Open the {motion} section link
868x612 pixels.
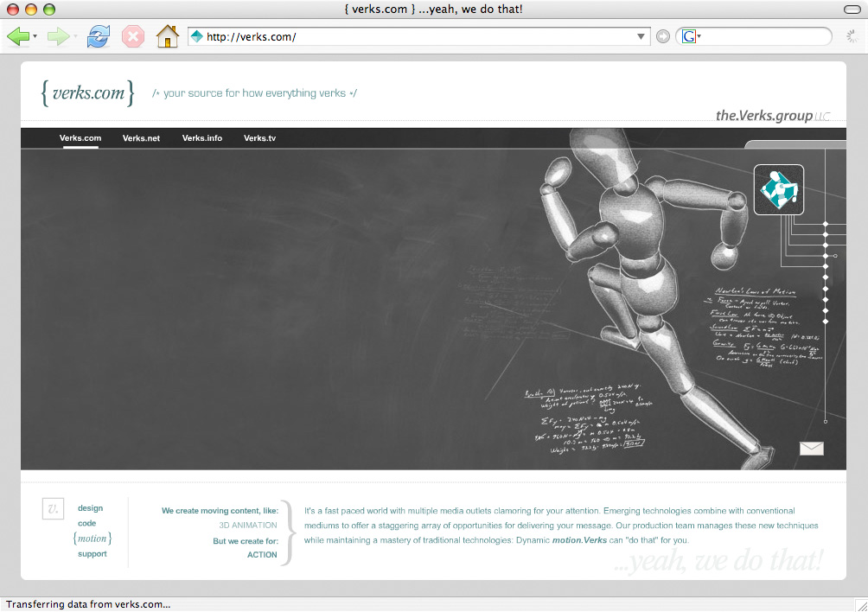(x=93, y=539)
